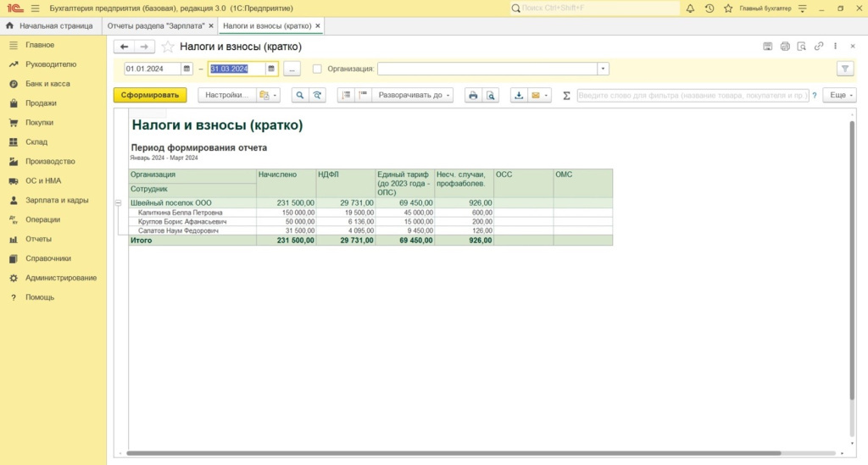
Task: Open print preview of the report
Action: (x=490, y=96)
